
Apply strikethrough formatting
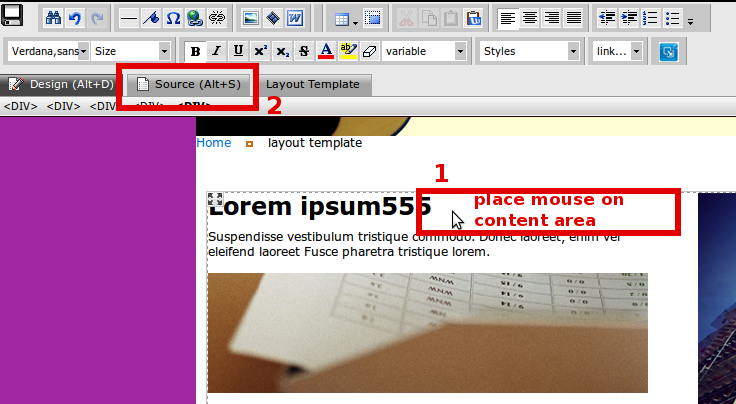[x=304, y=51]
